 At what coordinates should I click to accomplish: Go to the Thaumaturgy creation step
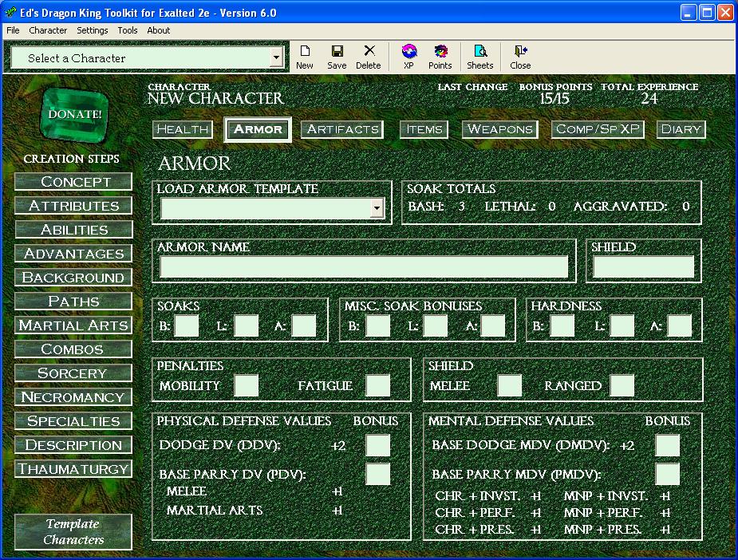pos(73,469)
